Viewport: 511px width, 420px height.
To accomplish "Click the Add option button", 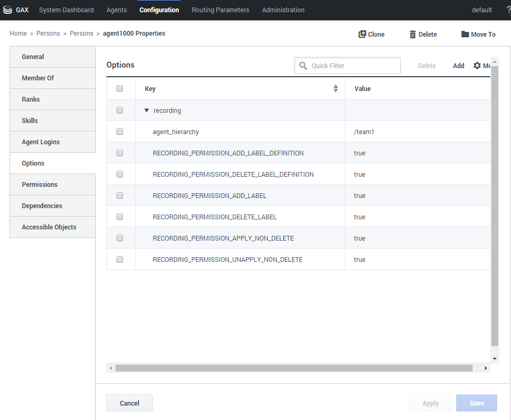I will pyautogui.click(x=458, y=65).
